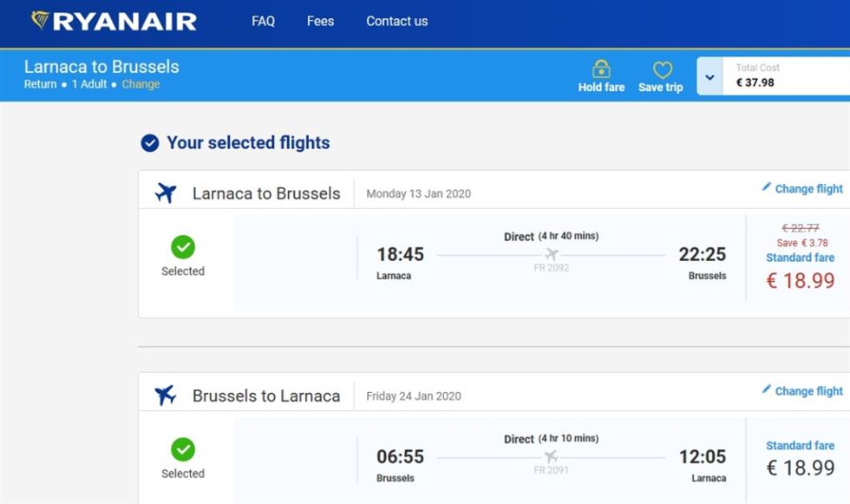This screenshot has height=504, width=850.
Task: Click the Total Cost € 37.98 field
Action: pos(786,75)
